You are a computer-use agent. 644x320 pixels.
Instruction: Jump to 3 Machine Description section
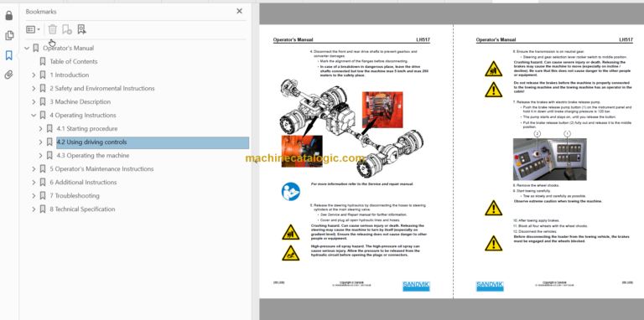pyautogui.click(x=80, y=101)
